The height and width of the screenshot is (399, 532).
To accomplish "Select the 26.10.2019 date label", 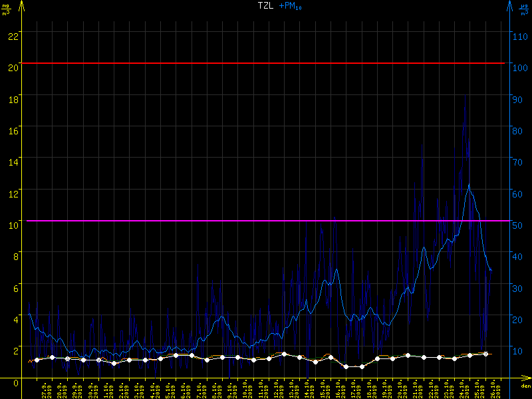I will coord(494,389).
